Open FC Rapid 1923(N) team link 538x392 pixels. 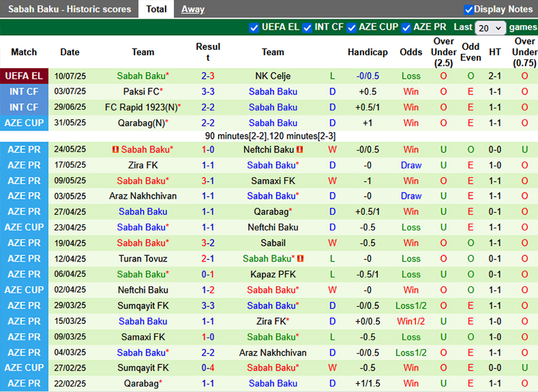coord(143,107)
